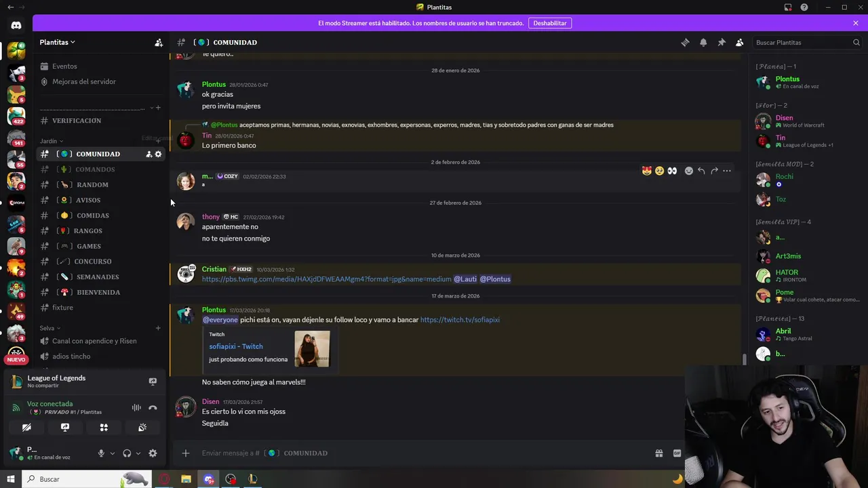The image size is (868, 488).
Task: Join voice channel adios tincho
Action: pyautogui.click(x=71, y=357)
